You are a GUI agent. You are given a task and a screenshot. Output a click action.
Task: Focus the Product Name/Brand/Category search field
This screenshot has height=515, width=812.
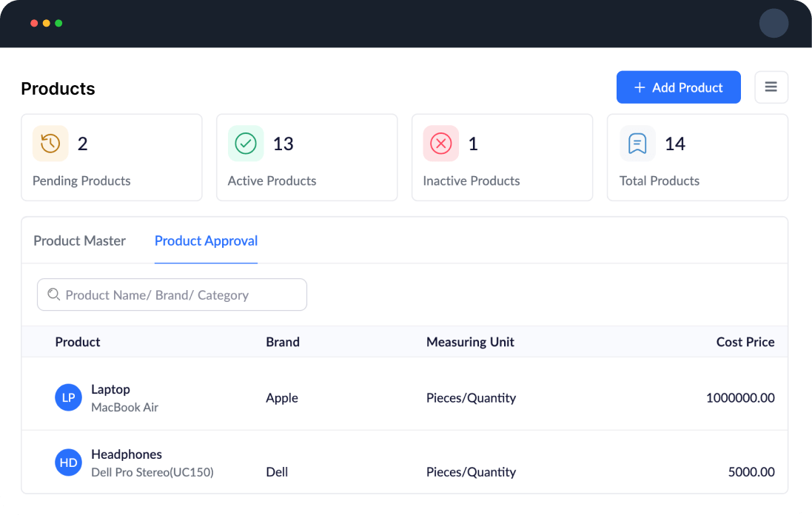pyautogui.click(x=178, y=294)
